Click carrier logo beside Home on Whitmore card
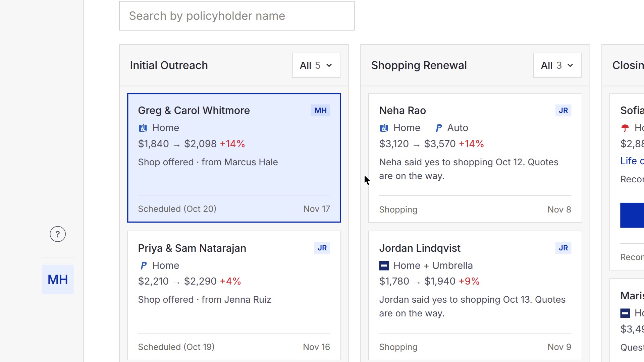The image size is (644, 362). [143, 128]
